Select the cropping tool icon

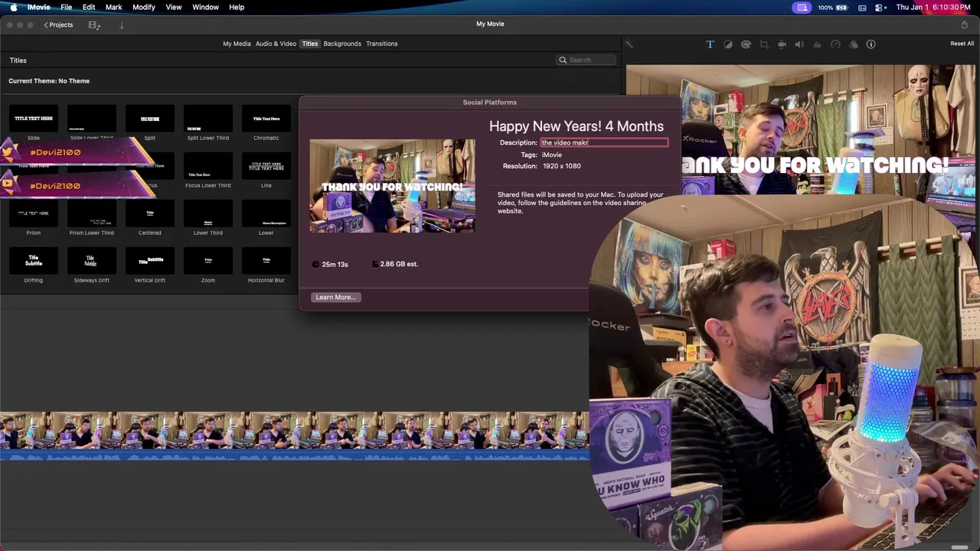click(x=764, y=44)
